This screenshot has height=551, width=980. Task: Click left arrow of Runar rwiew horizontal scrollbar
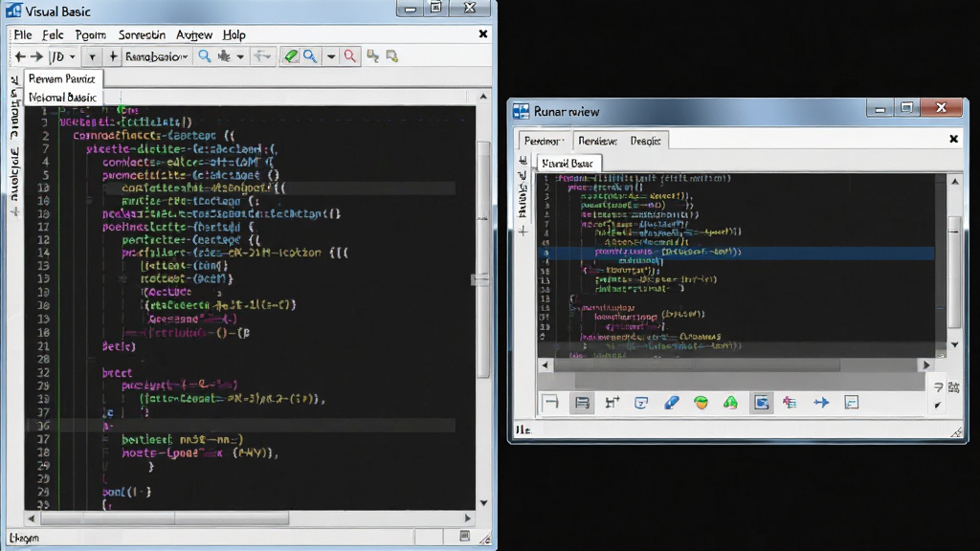tap(545, 364)
